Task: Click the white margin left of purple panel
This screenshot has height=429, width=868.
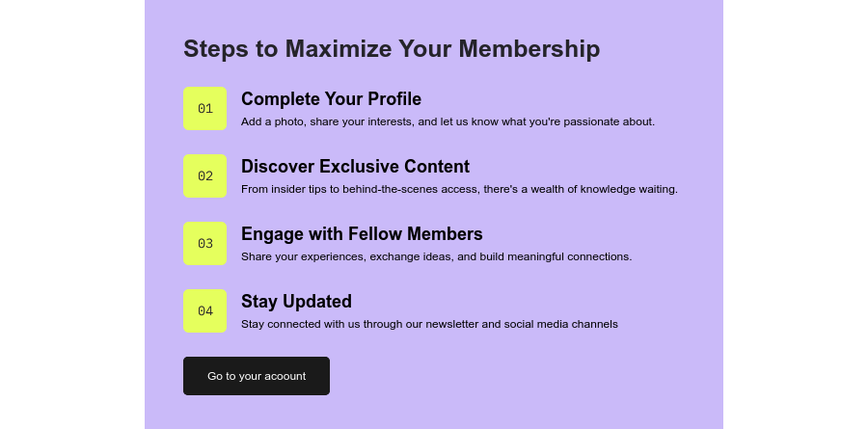Action: pyautogui.click(x=72, y=214)
